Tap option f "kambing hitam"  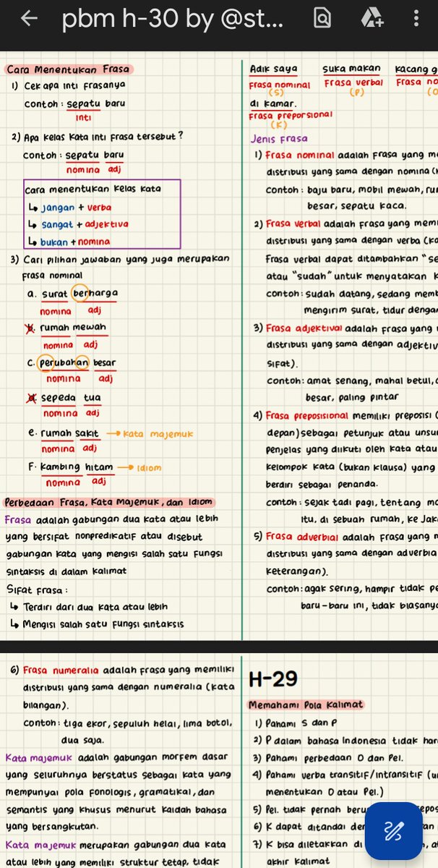(70, 467)
